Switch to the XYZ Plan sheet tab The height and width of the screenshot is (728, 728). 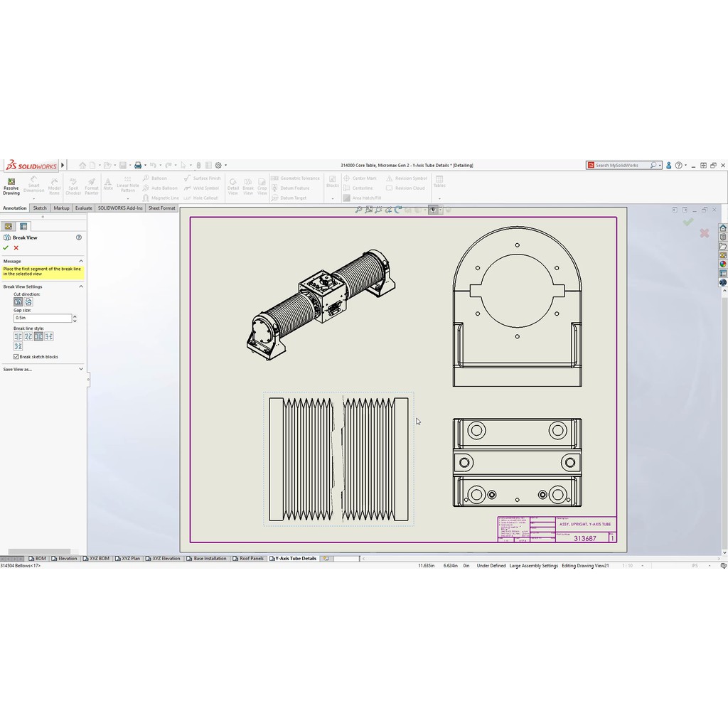click(128, 559)
